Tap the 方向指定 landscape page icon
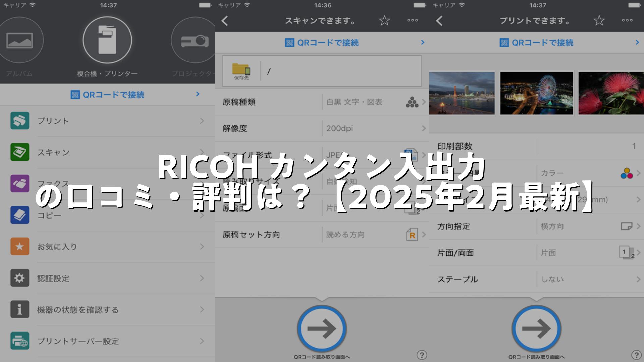The image size is (644, 362). coord(626,226)
